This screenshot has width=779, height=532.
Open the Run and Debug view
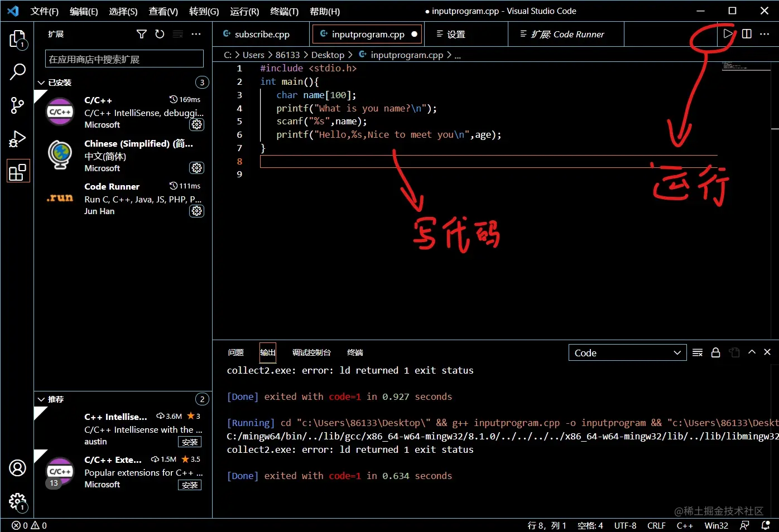(17, 138)
